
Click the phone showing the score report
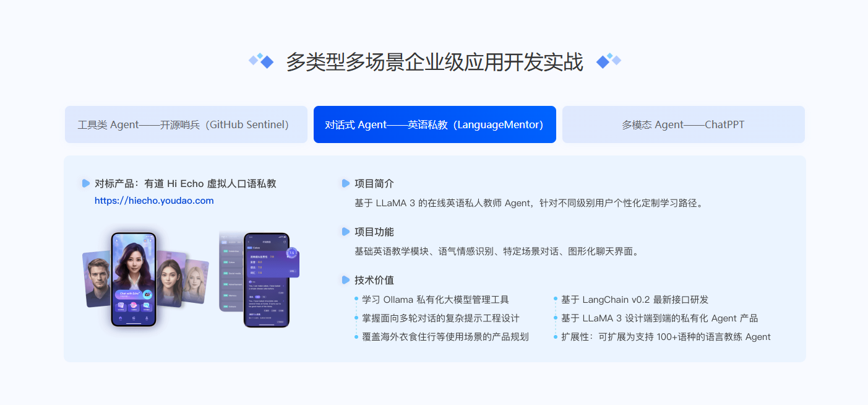click(267, 280)
